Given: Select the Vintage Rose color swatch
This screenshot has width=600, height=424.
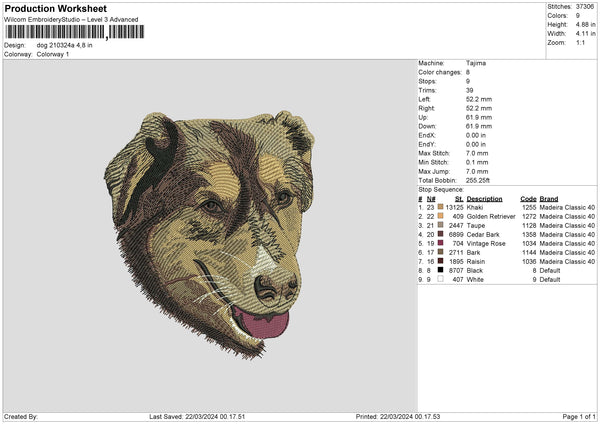Looking at the screenshot, I should [439, 243].
